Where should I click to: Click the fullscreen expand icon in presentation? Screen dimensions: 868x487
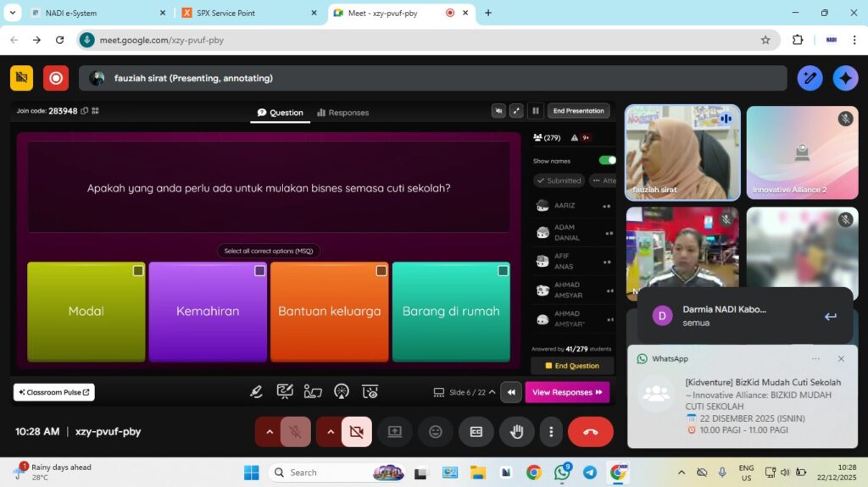516,111
